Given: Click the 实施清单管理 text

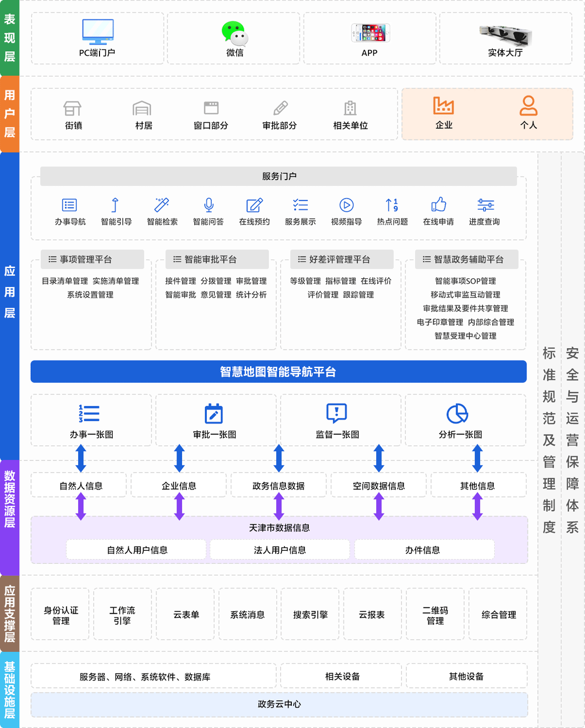Looking at the screenshot, I should point(116,281).
